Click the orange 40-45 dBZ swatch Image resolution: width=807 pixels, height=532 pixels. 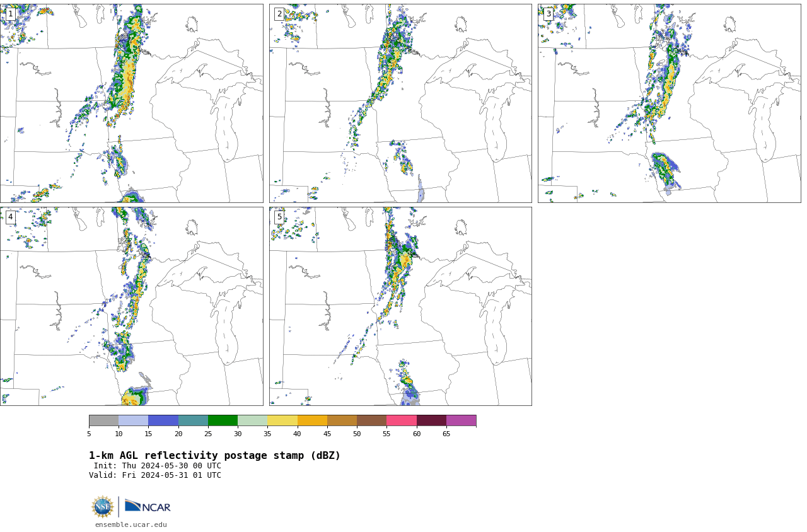[312, 420]
